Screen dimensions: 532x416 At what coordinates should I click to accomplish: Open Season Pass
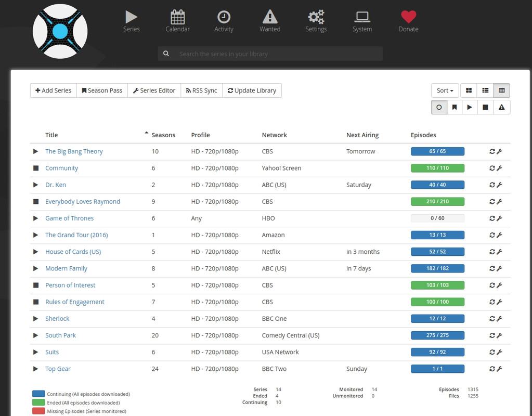tap(102, 90)
